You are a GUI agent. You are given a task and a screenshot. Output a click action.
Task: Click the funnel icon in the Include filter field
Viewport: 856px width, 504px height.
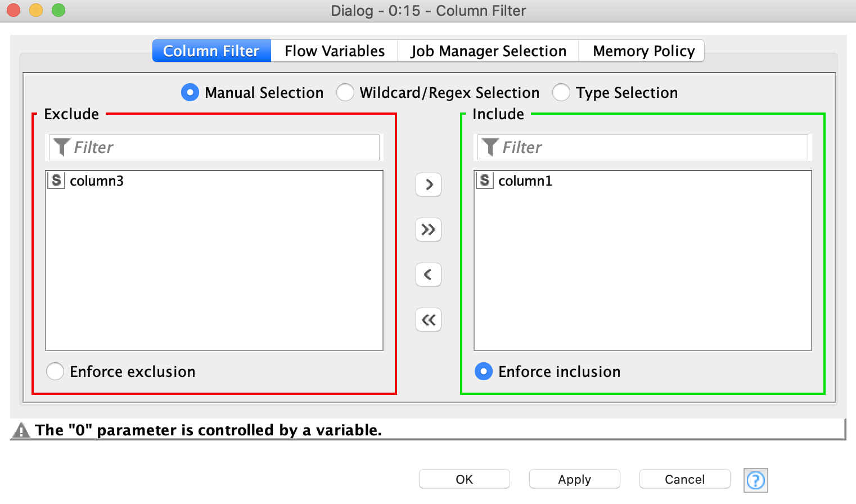(x=490, y=147)
